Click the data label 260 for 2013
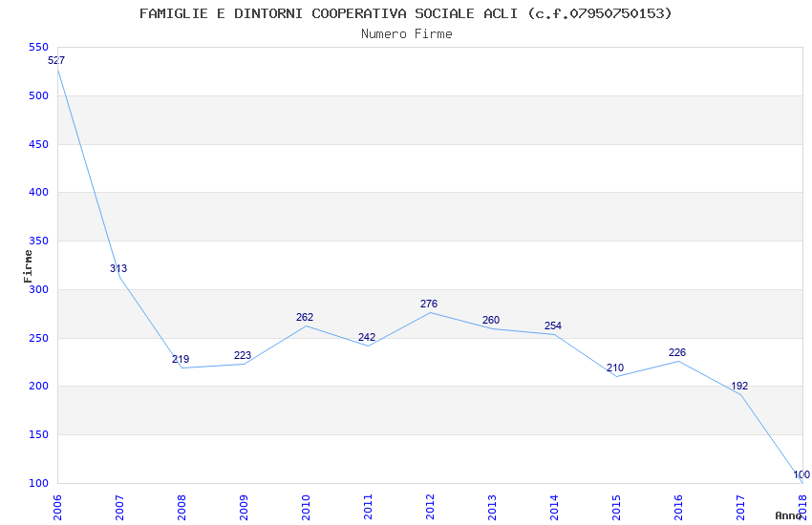The height and width of the screenshot is (525, 812). click(491, 320)
